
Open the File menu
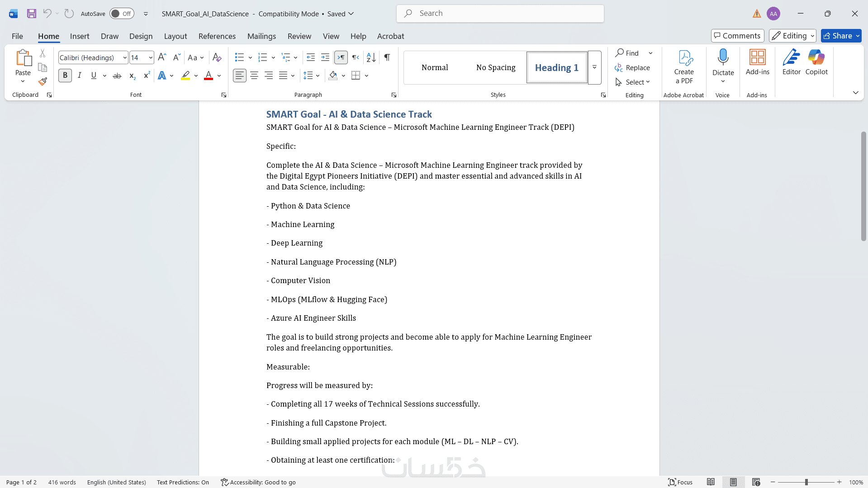coord(17,36)
